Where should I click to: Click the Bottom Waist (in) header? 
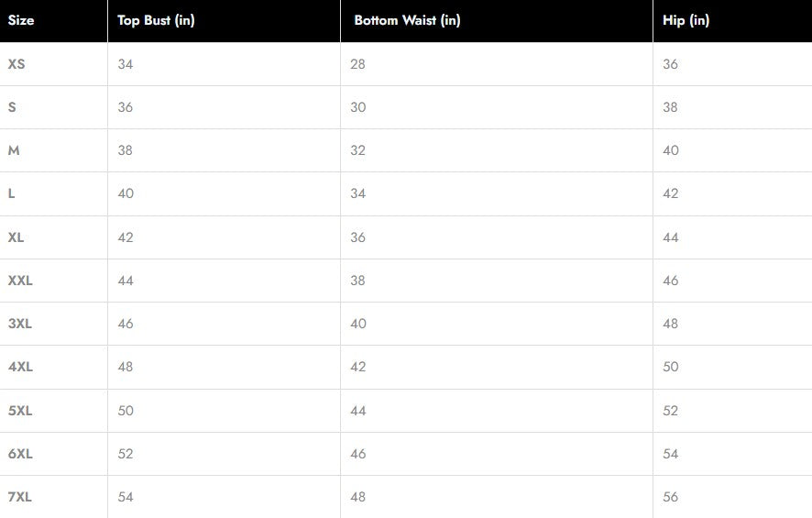point(407,20)
